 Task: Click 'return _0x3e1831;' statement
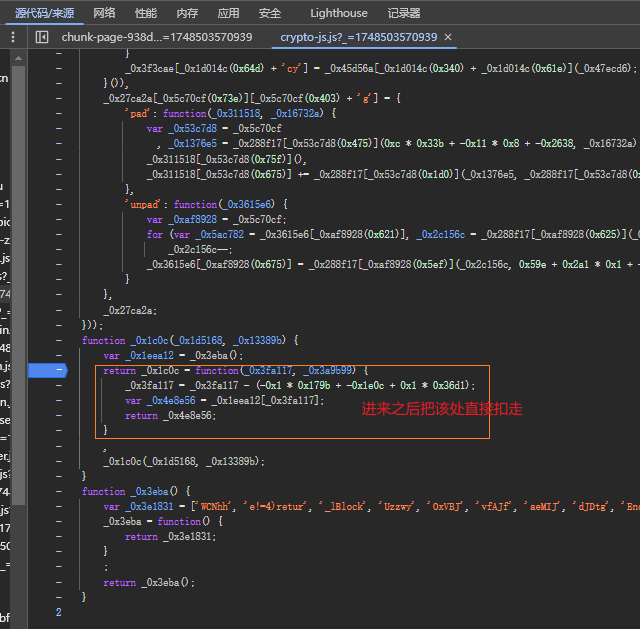[x=170, y=537]
